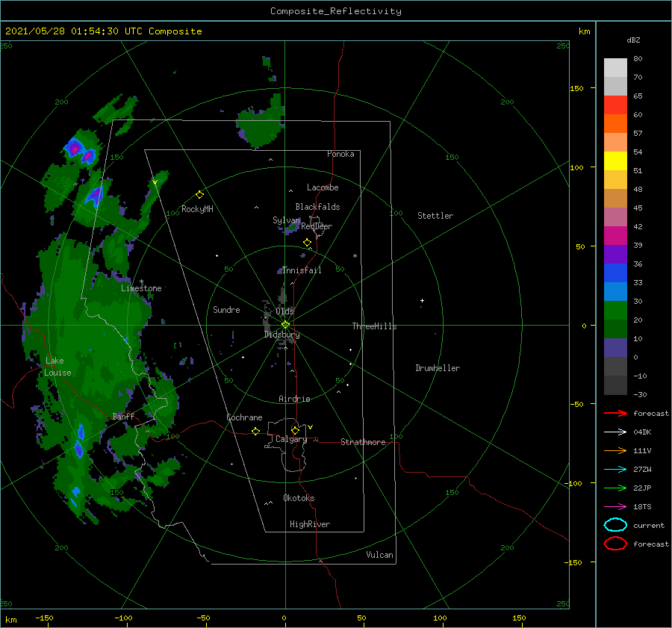The image size is (672, 628).
Task: Select the 80 dBZ light grey swatch
Action: point(615,67)
